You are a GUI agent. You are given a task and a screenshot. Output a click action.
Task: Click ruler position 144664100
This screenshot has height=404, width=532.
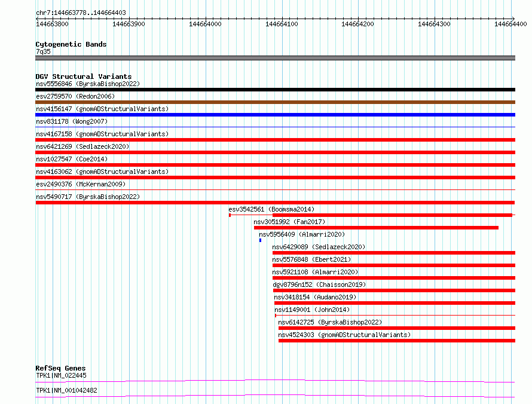coord(282,24)
